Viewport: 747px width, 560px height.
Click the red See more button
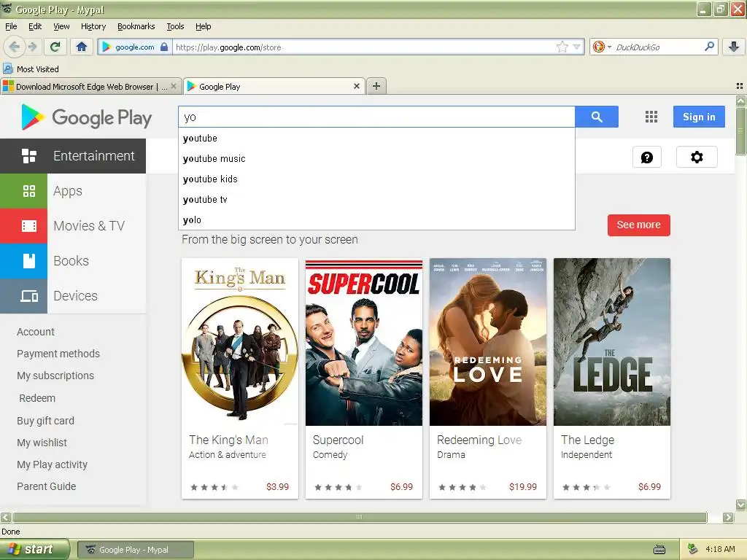pyautogui.click(x=638, y=225)
